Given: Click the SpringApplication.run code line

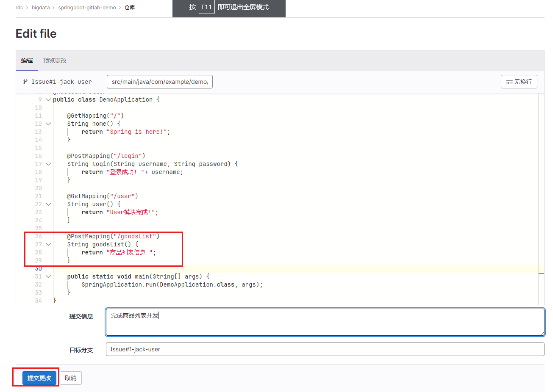Looking at the screenshot, I should tap(172, 285).
